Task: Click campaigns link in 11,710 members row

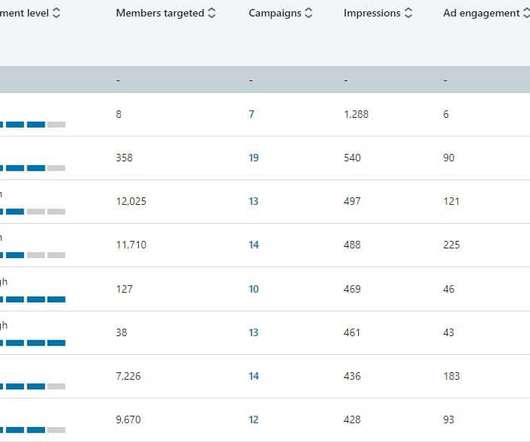Action: [x=254, y=245]
